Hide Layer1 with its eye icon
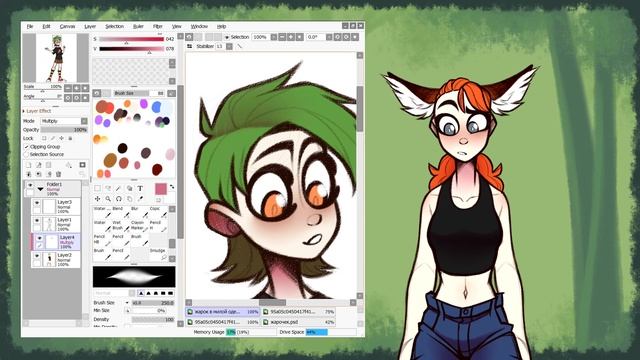Screen dimensions: 640x360 click(37, 220)
